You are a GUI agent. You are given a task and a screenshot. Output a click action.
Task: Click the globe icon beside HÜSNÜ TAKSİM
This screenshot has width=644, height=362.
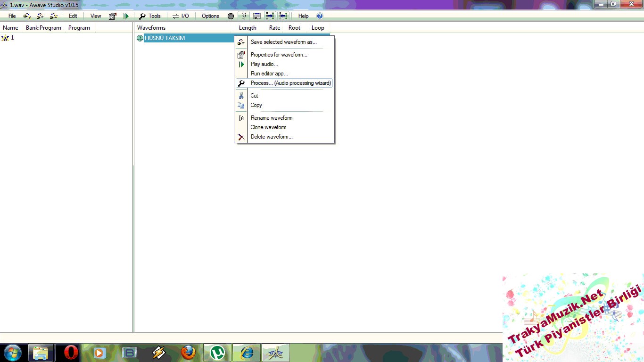click(140, 38)
